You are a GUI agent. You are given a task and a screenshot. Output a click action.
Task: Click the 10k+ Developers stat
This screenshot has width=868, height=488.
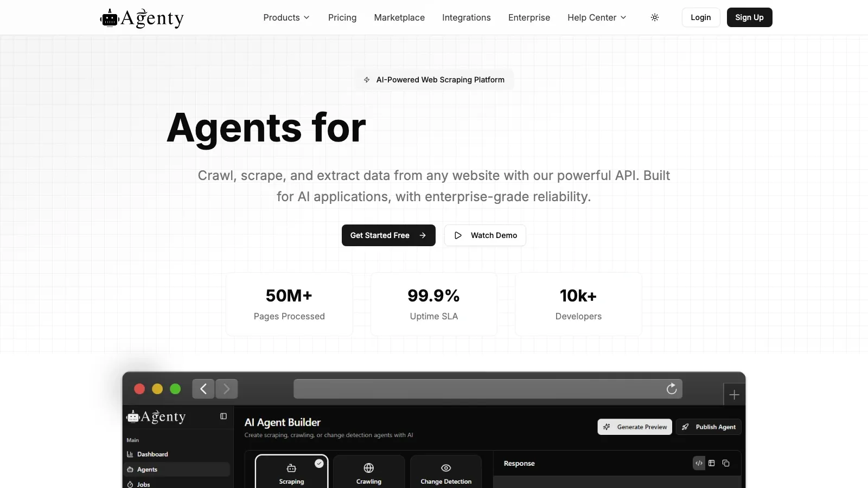coord(578,304)
